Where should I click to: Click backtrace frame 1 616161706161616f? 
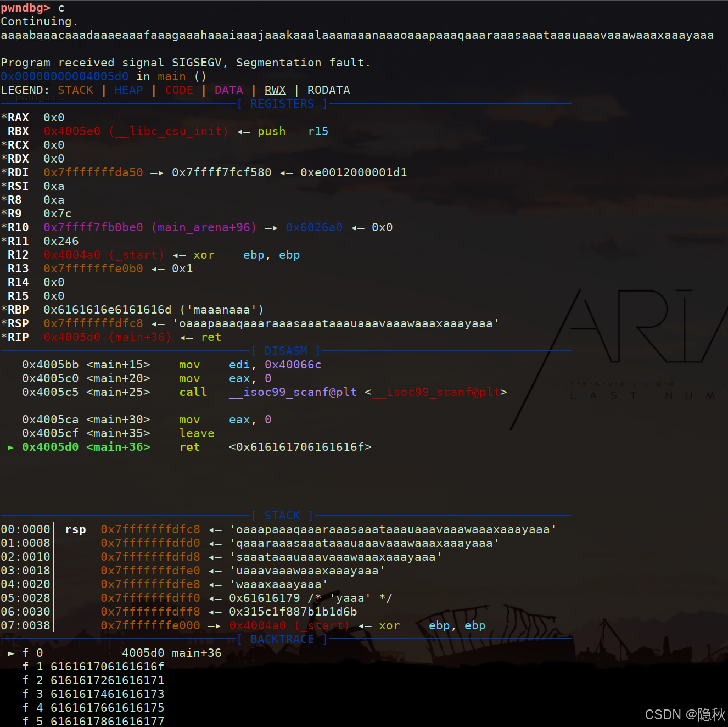click(93, 667)
